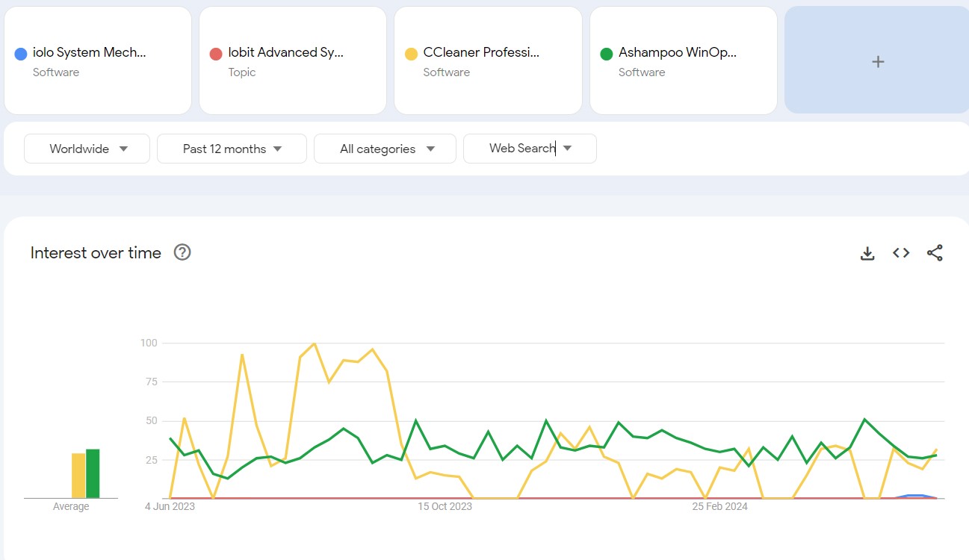Click the Topic label under Iobit
This screenshot has width=969, height=560.
click(242, 72)
